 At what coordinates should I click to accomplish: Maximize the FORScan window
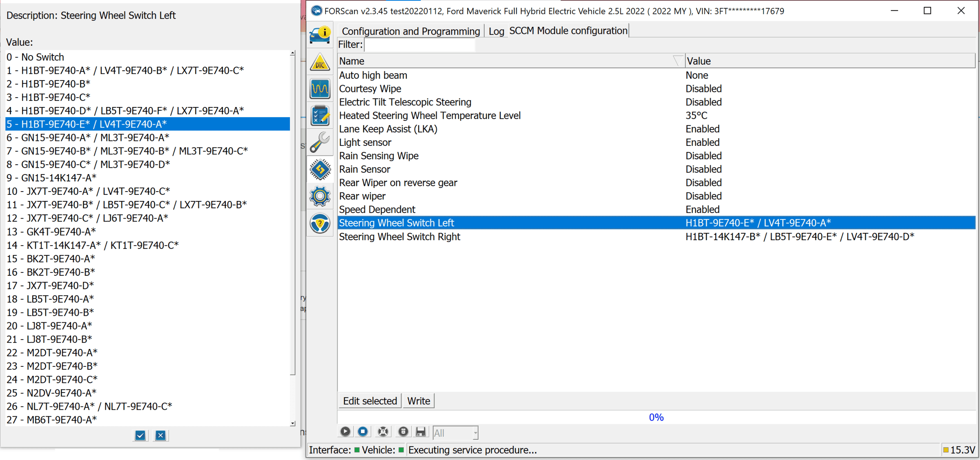pyautogui.click(x=927, y=11)
